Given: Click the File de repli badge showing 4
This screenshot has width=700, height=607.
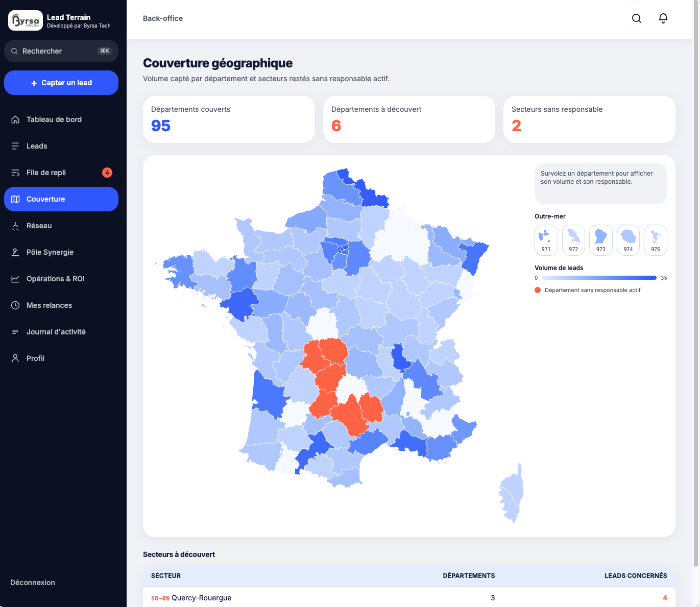Looking at the screenshot, I should tap(107, 173).
